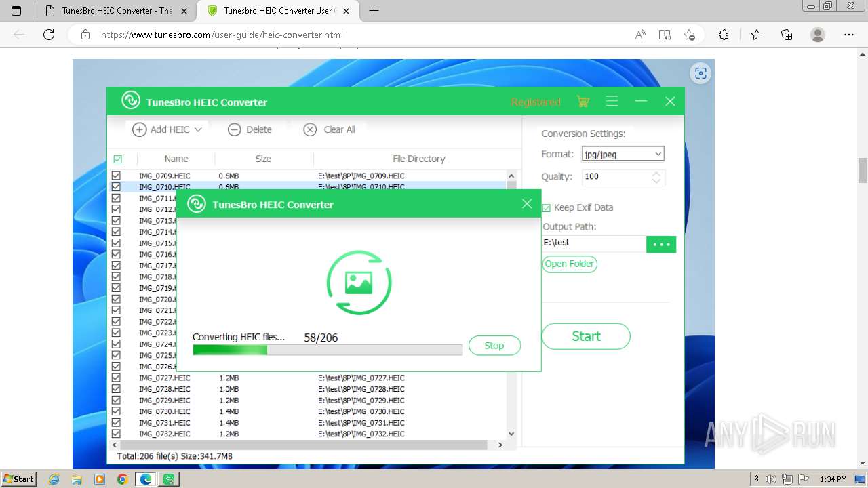Expand the Add HEIC dropdown
This screenshot has width=868, height=488.
point(198,129)
